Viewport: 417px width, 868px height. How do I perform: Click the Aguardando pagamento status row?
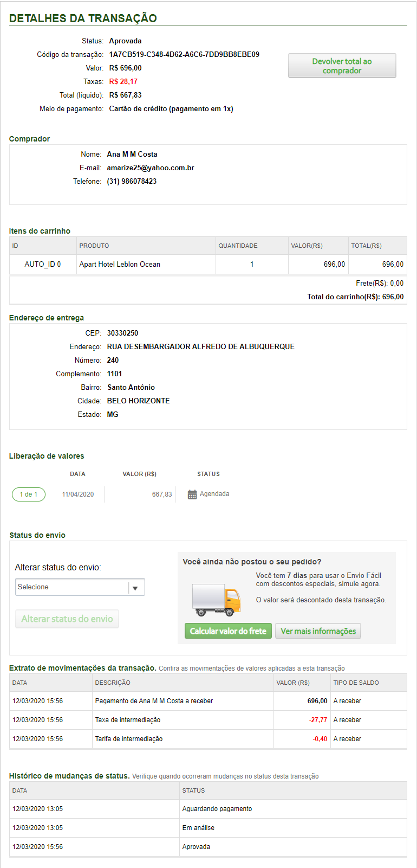(x=217, y=809)
